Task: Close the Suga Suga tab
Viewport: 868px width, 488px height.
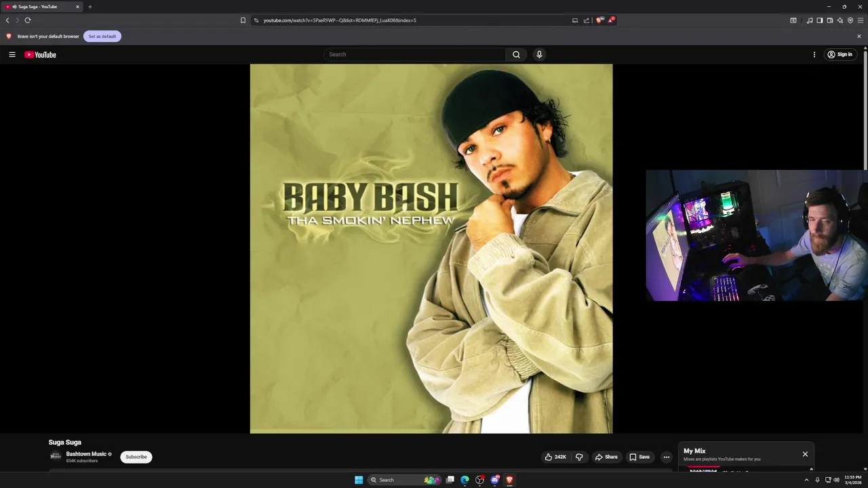Action: pyautogui.click(x=77, y=7)
